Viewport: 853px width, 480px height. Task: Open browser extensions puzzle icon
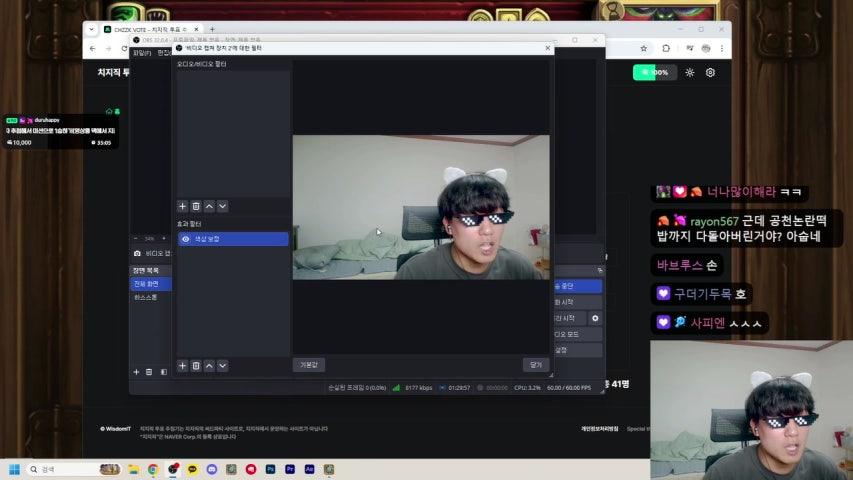[666, 48]
